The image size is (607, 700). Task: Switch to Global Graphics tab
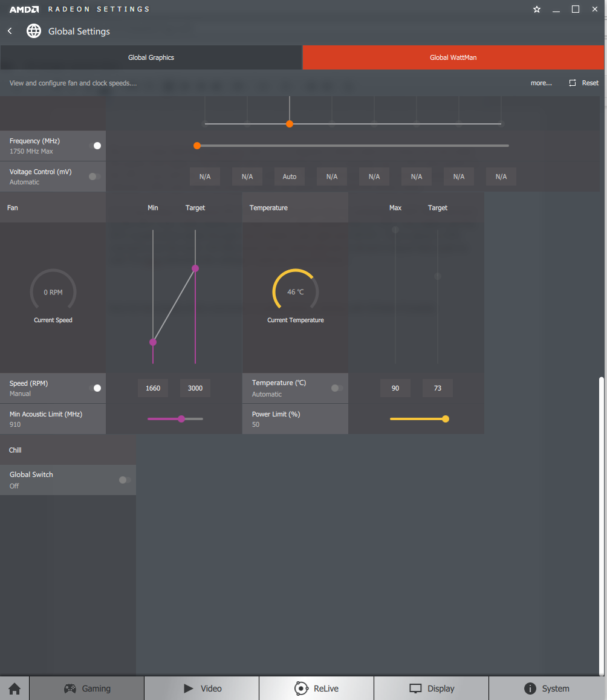coord(151,57)
